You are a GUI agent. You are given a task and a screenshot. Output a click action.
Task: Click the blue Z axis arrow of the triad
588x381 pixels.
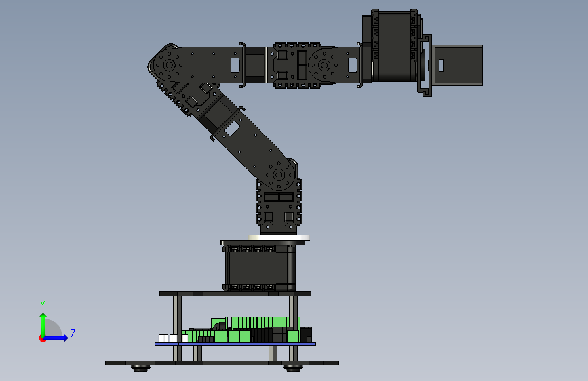[56, 338]
